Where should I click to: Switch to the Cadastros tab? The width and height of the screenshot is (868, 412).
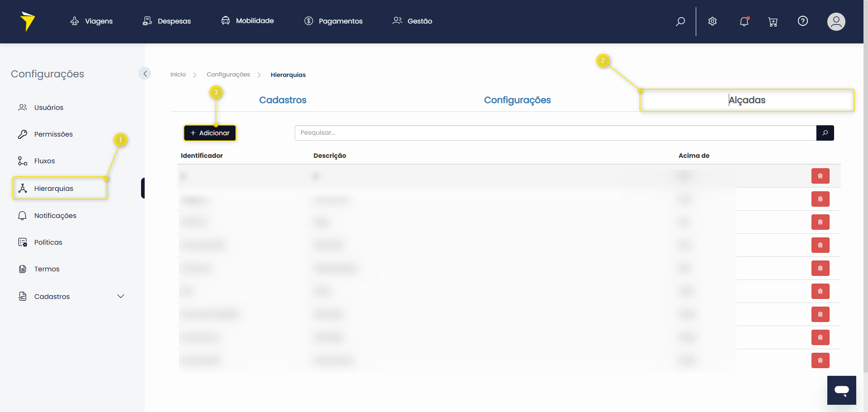point(283,100)
